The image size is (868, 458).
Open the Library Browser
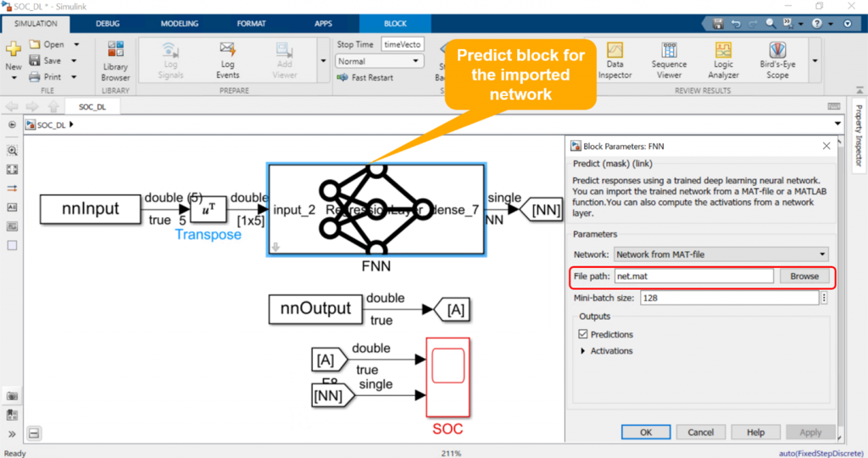[115, 61]
